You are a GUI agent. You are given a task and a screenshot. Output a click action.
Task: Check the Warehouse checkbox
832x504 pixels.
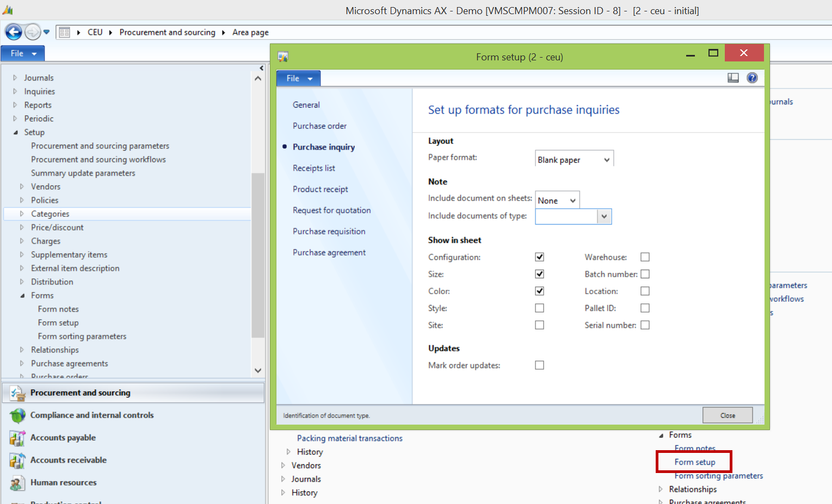[x=645, y=257]
